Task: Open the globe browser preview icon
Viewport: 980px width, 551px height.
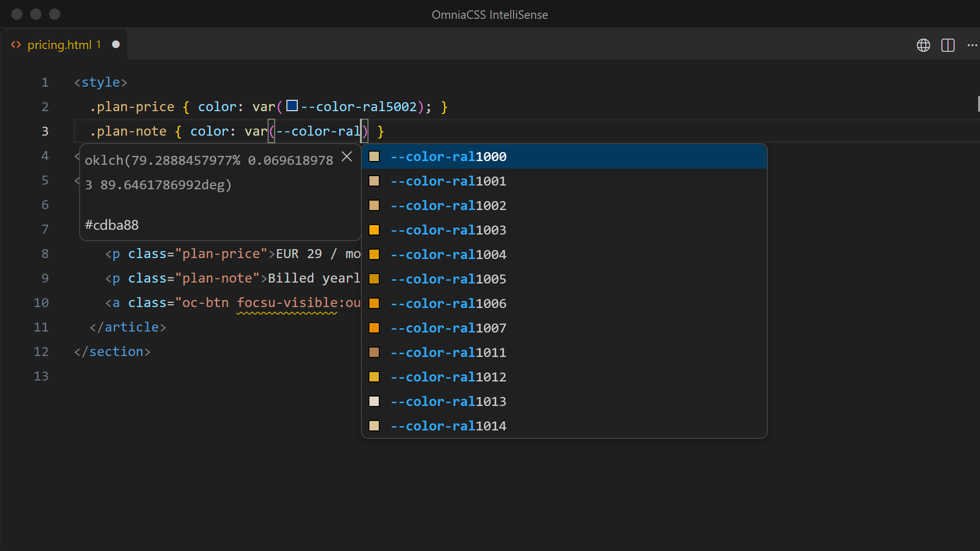Action: click(923, 45)
